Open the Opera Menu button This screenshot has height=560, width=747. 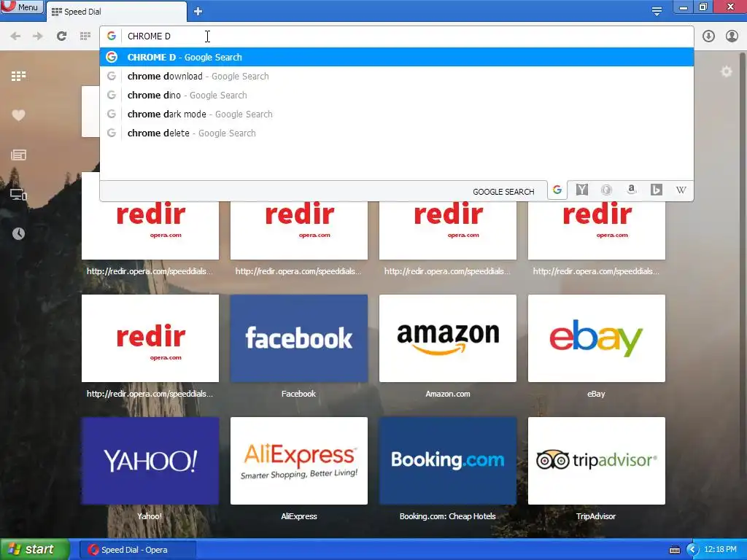click(x=21, y=7)
